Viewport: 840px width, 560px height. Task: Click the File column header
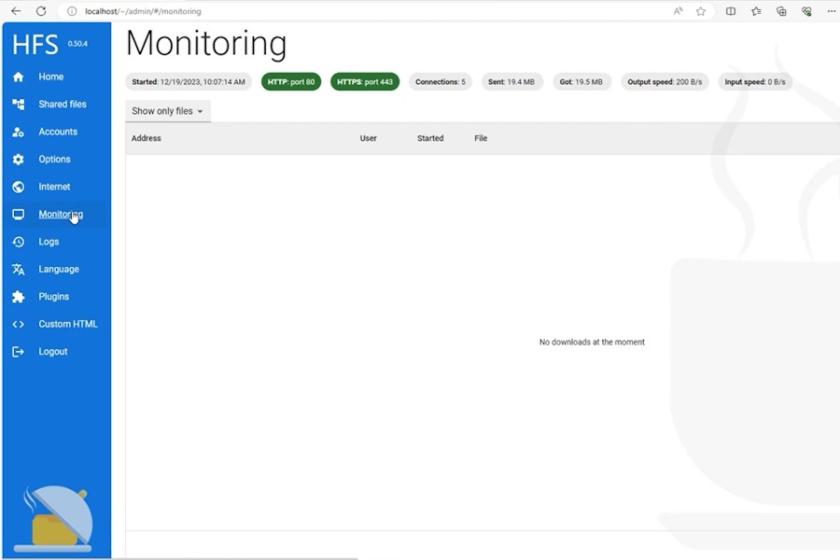coord(481,138)
